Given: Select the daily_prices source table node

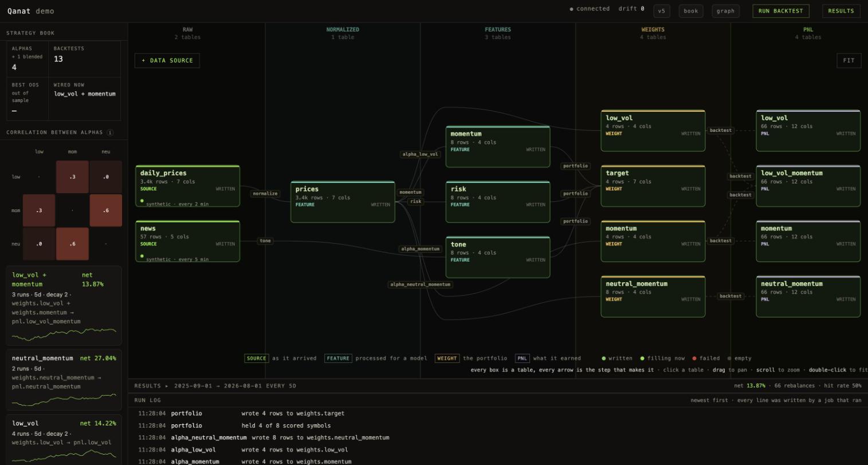Looking at the screenshot, I should coord(187,186).
